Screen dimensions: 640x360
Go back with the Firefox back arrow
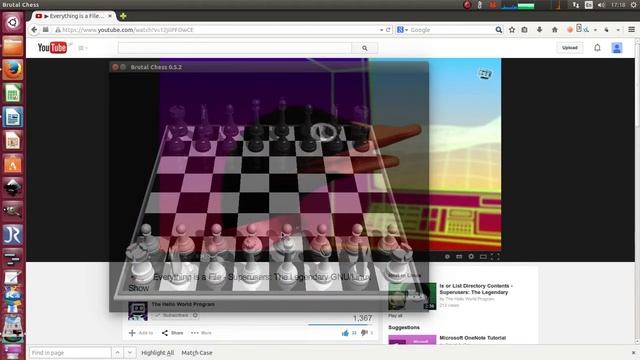(34, 30)
